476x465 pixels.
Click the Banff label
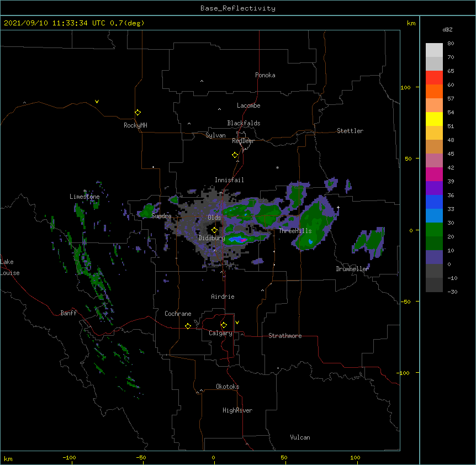pos(68,313)
